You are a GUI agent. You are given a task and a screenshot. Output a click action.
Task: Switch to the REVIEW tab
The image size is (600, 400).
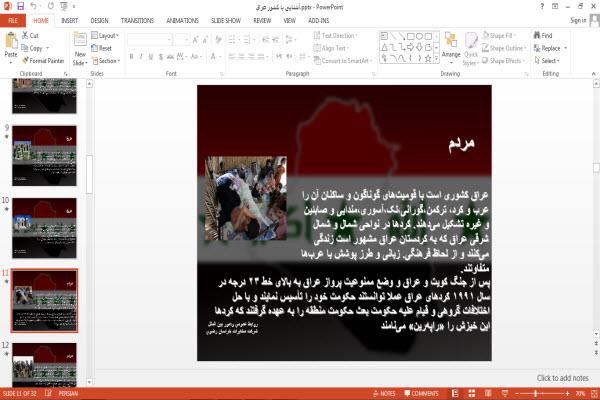pos(262,20)
